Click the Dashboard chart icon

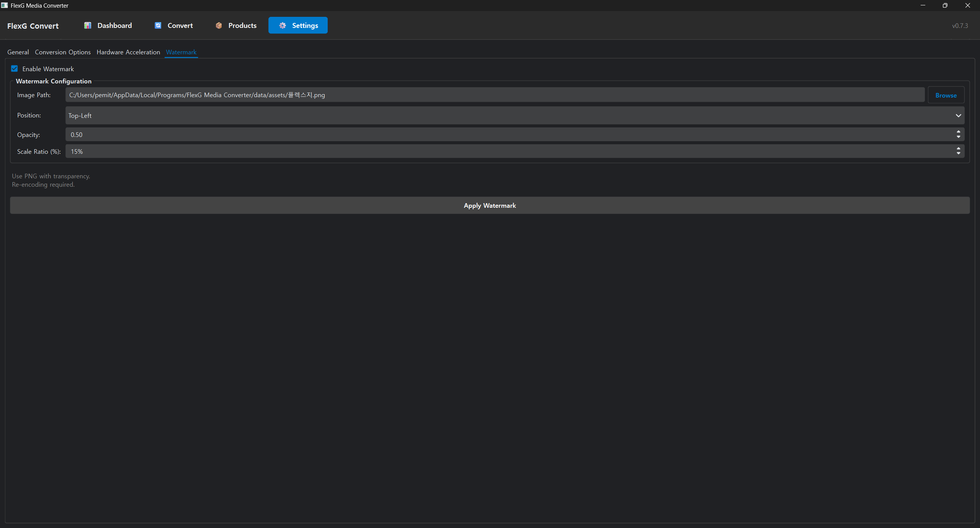[x=88, y=25]
